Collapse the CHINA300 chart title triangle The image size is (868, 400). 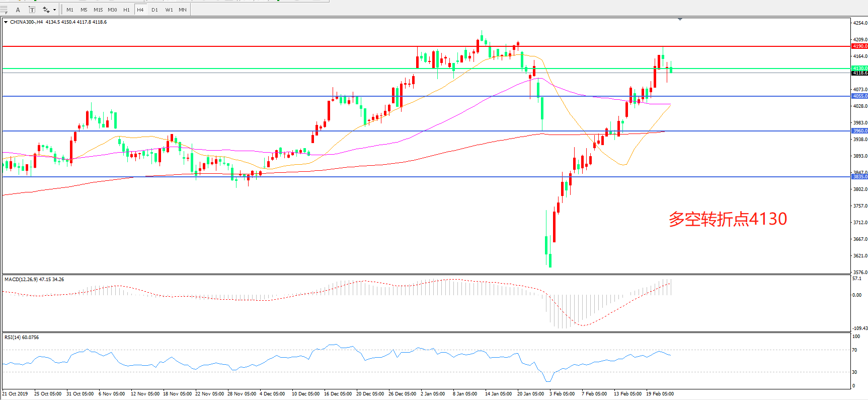tap(6, 22)
